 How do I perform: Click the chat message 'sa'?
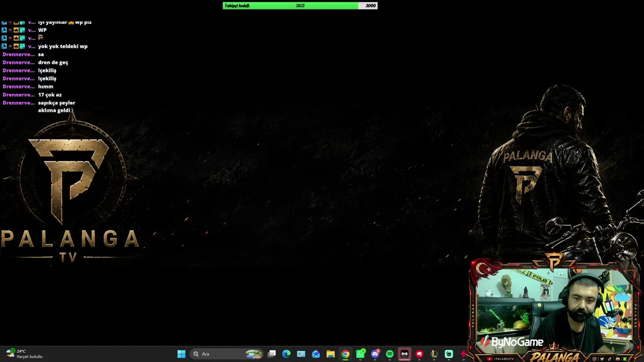click(x=41, y=54)
